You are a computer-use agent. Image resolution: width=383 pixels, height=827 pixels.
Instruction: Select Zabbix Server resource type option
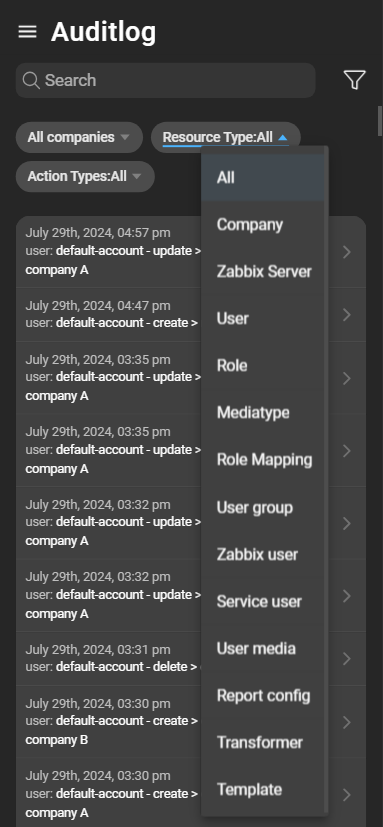pyautogui.click(x=264, y=272)
